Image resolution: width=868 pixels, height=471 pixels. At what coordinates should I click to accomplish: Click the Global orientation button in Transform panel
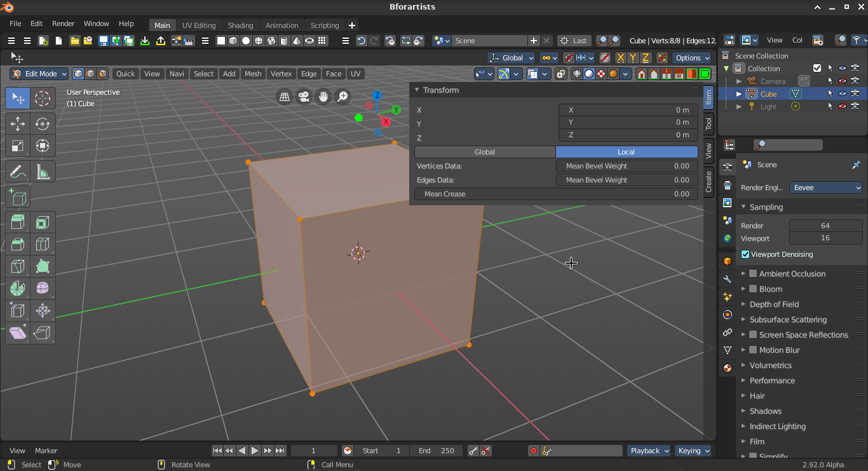485,152
